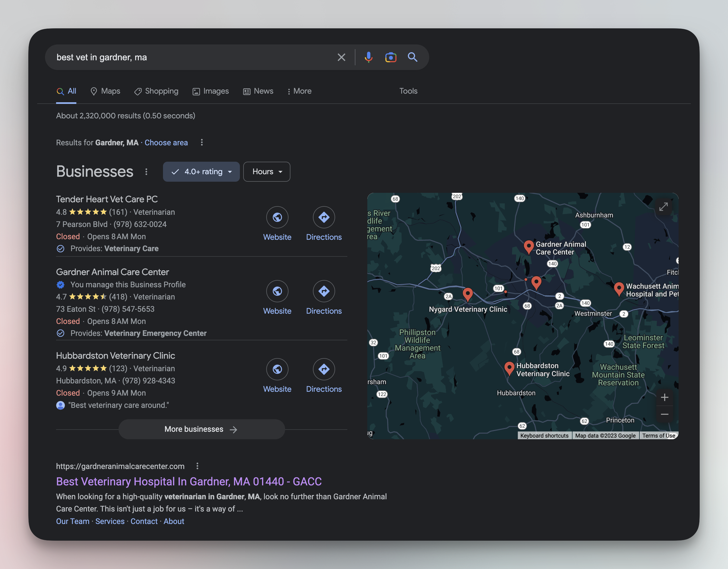Select the Gardner Animal Care Center map pin
The image size is (728, 569).
[529, 248]
